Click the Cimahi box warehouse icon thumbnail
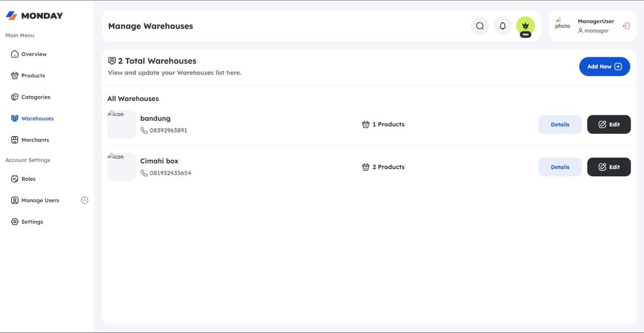644x333 pixels. [122, 167]
